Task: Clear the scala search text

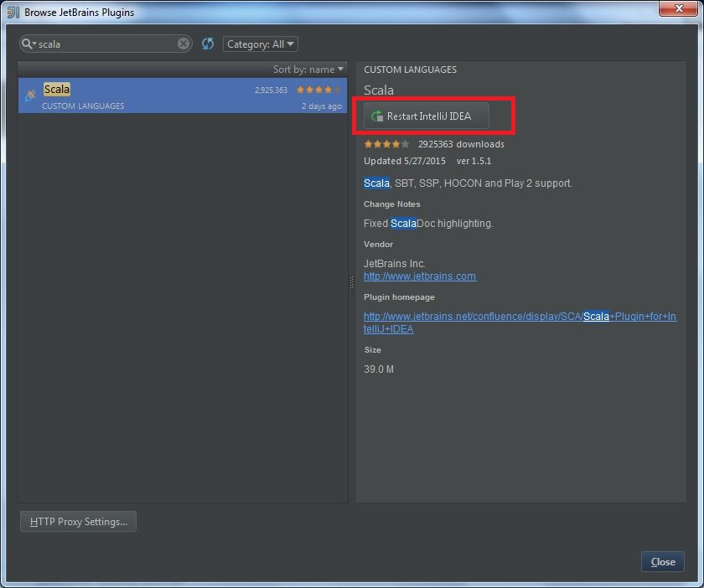Action: [x=184, y=44]
